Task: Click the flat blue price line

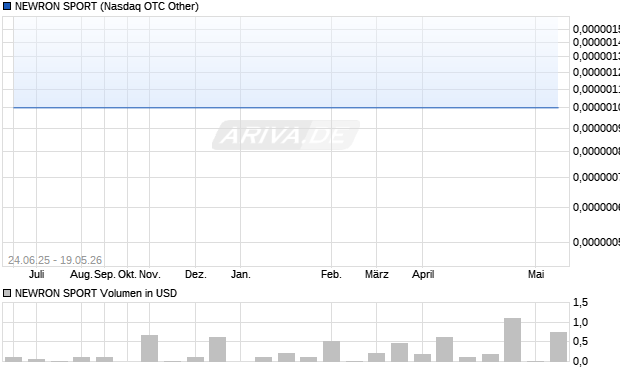Action: [x=286, y=107]
